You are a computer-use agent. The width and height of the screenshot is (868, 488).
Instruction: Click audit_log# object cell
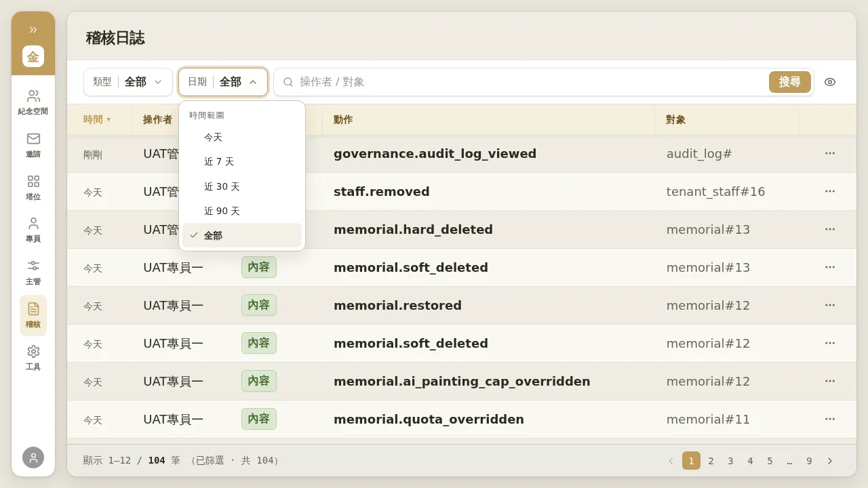pyautogui.click(x=699, y=154)
